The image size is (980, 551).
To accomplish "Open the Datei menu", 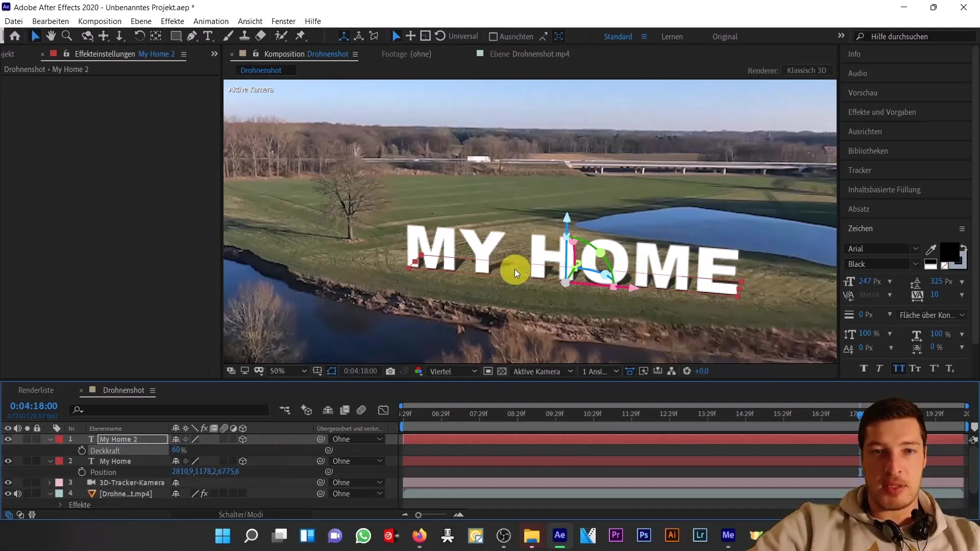I will [14, 21].
